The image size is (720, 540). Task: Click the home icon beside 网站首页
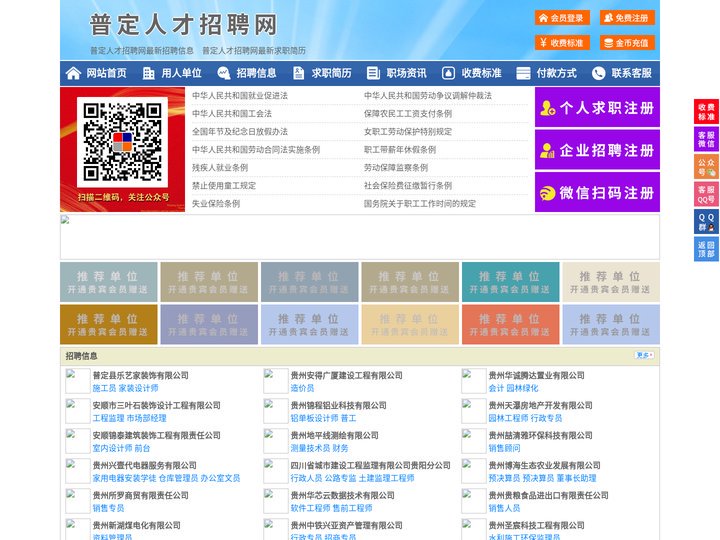click(73, 73)
